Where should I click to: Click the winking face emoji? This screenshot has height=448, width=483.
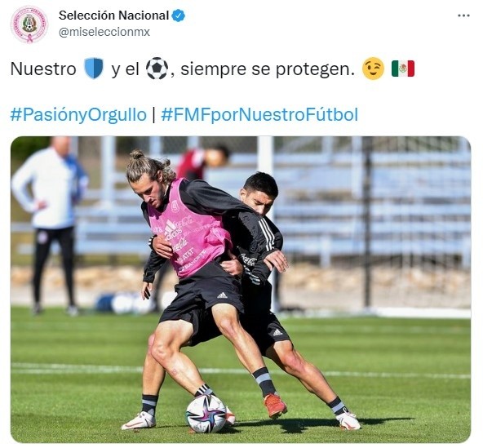point(374,69)
